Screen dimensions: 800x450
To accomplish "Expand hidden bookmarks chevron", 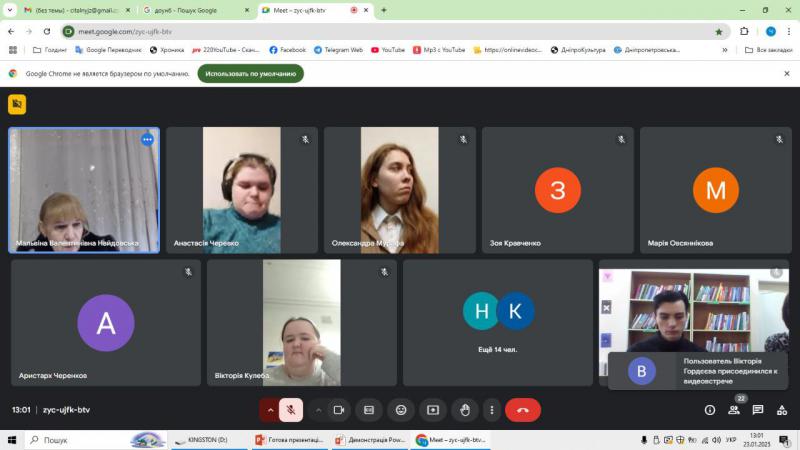I will (724, 50).
